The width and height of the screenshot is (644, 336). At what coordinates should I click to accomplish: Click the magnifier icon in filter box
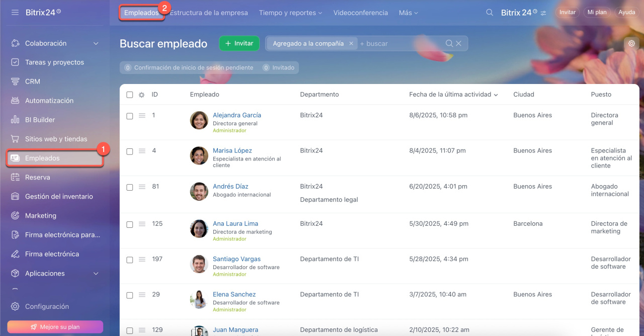[449, 43]
